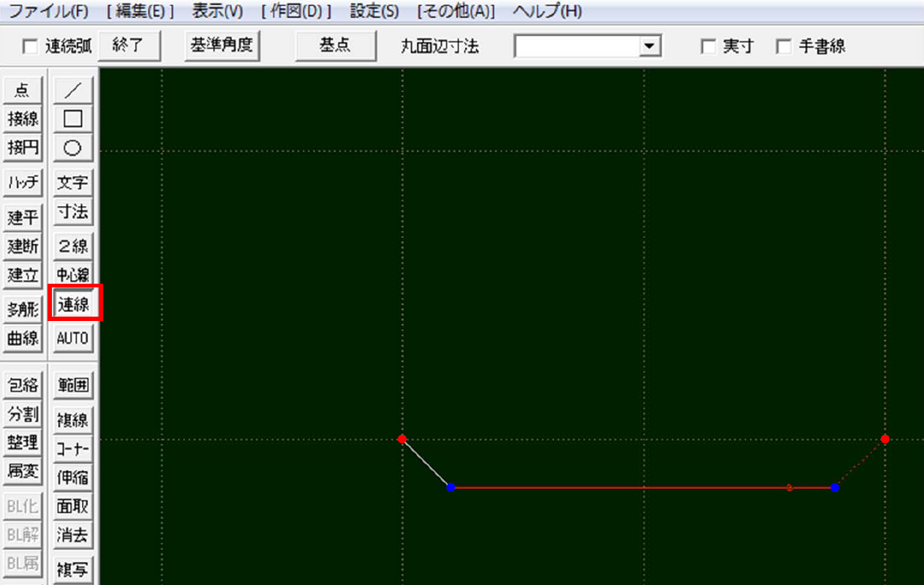Click the 終了 button
Viewport: 924px width, 585px height.
click(x=129, y=45)
